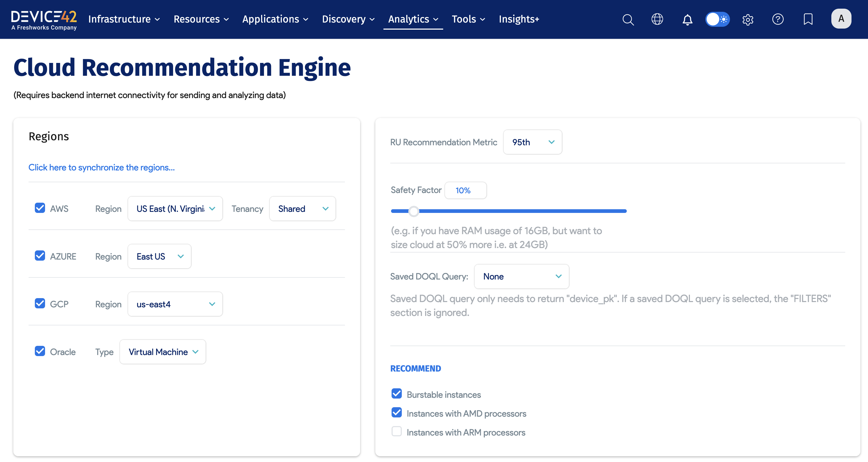
Task: Uncheck the AWS checkbox
Action: [x=40, y=208]
